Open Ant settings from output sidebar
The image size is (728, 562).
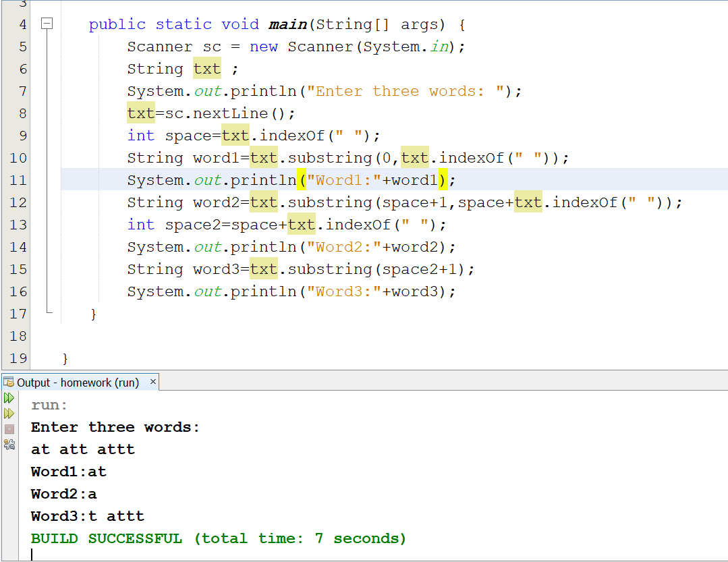point(9,444)
